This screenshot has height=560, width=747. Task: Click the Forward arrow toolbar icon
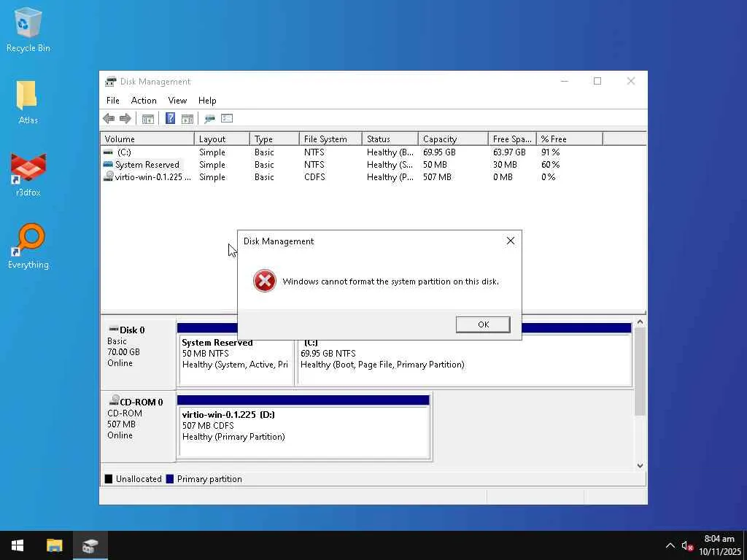click(125, 119)
